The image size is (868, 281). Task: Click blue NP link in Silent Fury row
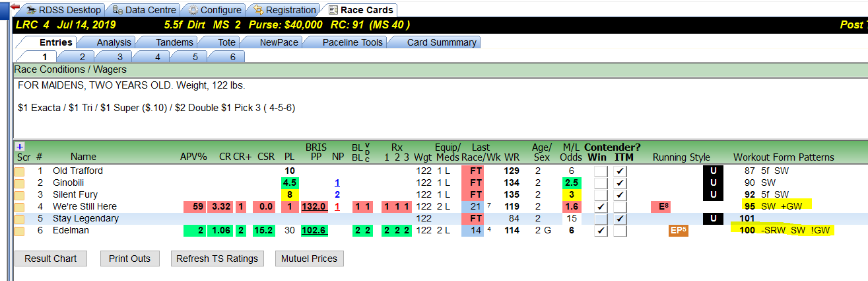tap(337, 195)
